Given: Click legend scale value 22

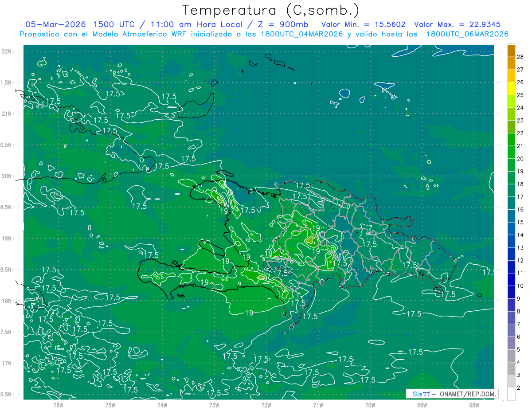Looking at the screenshot, I should point(520,133).
